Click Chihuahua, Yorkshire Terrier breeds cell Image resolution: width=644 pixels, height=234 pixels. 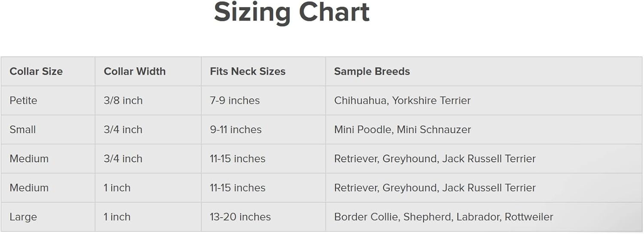click(x=402, y=100)
